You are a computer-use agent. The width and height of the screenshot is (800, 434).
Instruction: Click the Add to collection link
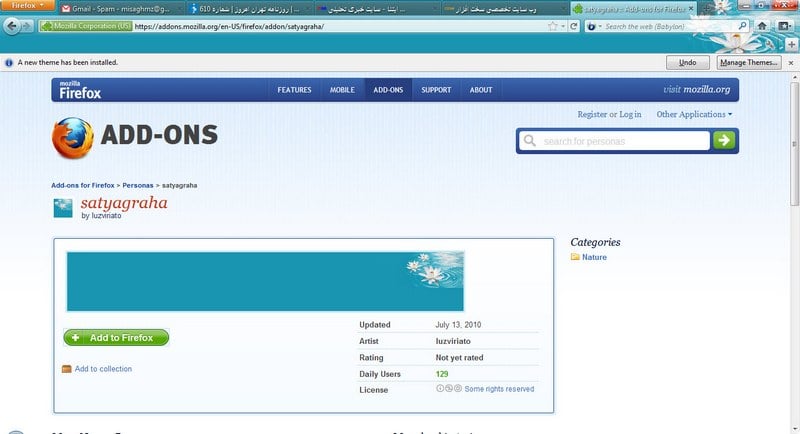(102, 369)
